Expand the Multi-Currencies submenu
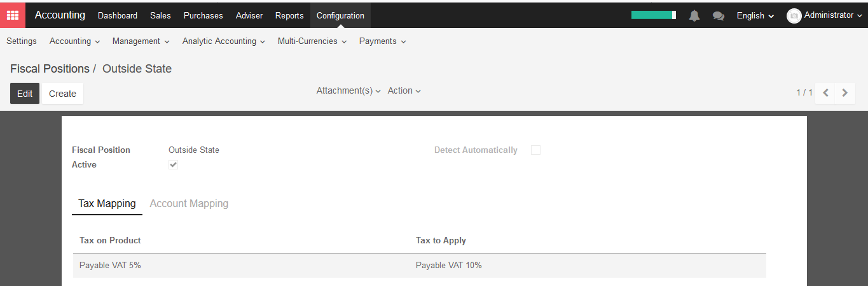Viewport: 868px width, 286px height. [x=312, y=41]
